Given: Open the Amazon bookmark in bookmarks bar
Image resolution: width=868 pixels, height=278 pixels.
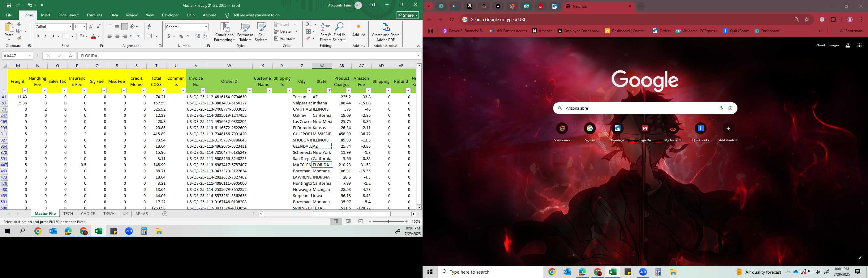Looking at the screenshot, I should 542,31.
